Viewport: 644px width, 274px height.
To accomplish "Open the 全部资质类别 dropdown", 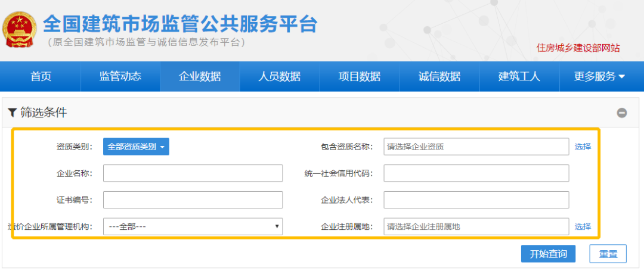I will [x=136, y=147].
